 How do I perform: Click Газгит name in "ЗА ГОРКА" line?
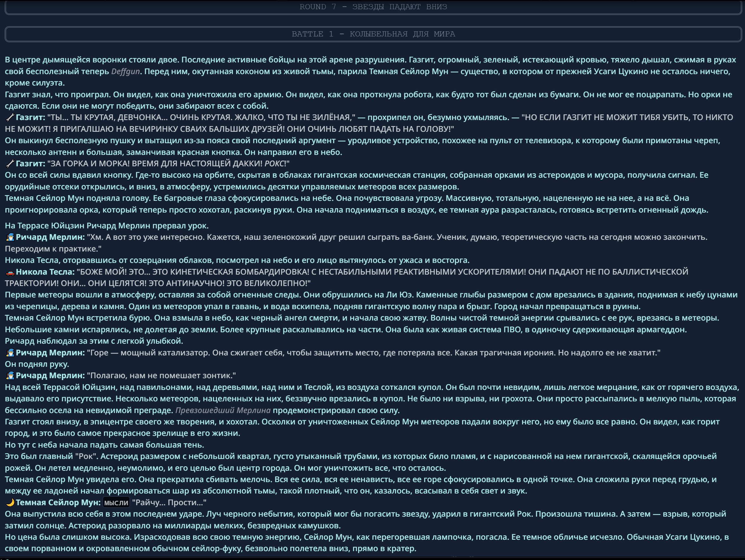30,164
